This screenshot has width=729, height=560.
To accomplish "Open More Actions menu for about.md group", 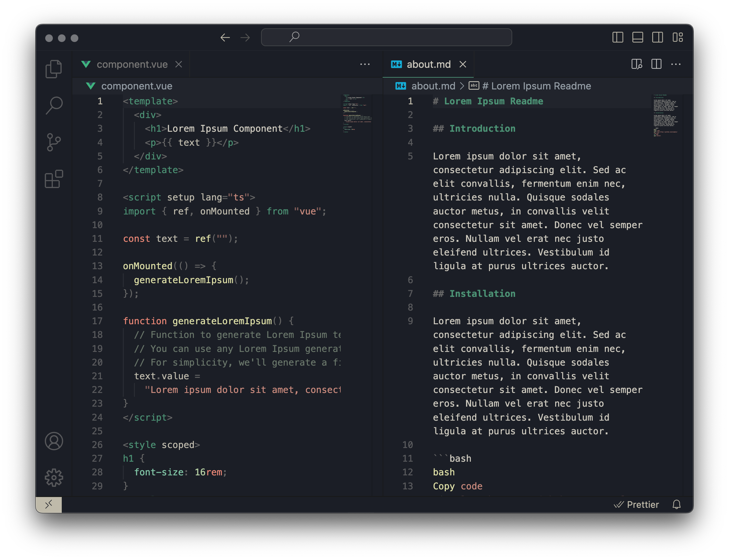I will coord(676,64).
